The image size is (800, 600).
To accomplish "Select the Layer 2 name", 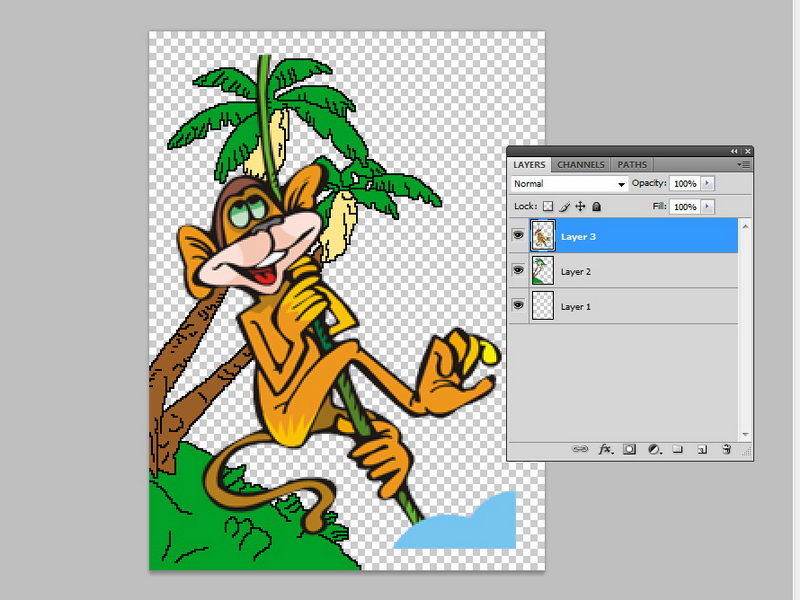I will (x=576, y=271).
